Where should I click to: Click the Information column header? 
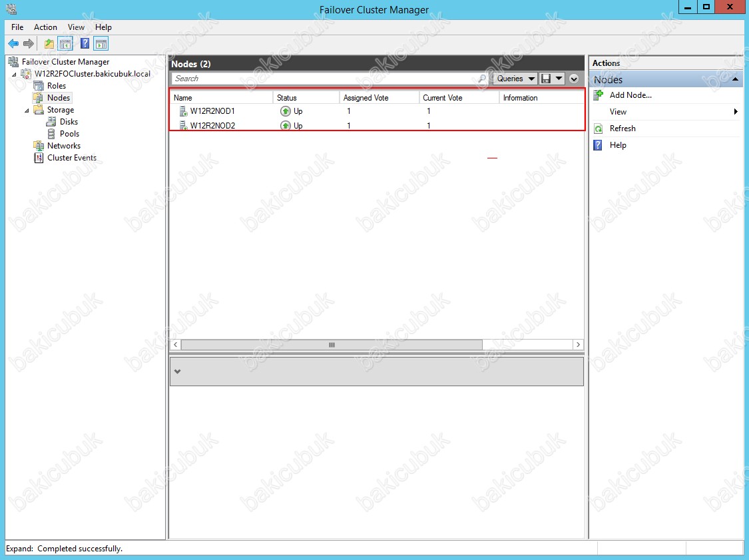(542, 98)
